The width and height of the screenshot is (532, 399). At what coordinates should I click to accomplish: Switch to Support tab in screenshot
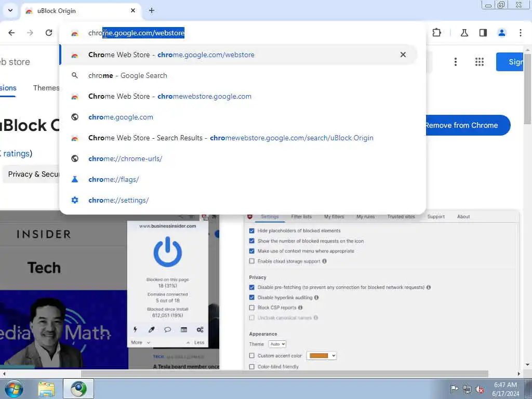[436, 217]
